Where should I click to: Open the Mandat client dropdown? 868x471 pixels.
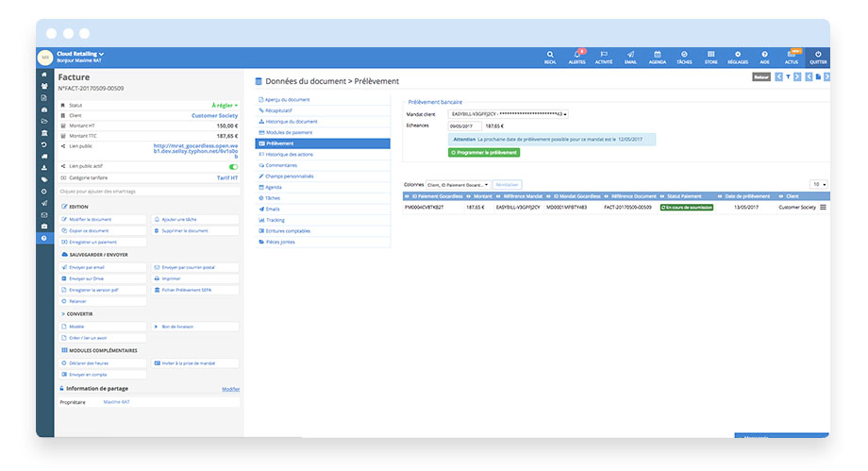[508, 114]
